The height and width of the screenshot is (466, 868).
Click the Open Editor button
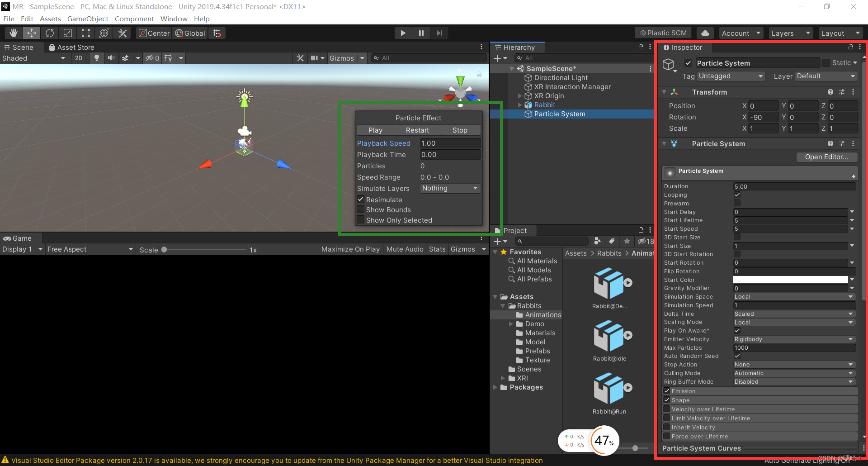coord(826,157)
